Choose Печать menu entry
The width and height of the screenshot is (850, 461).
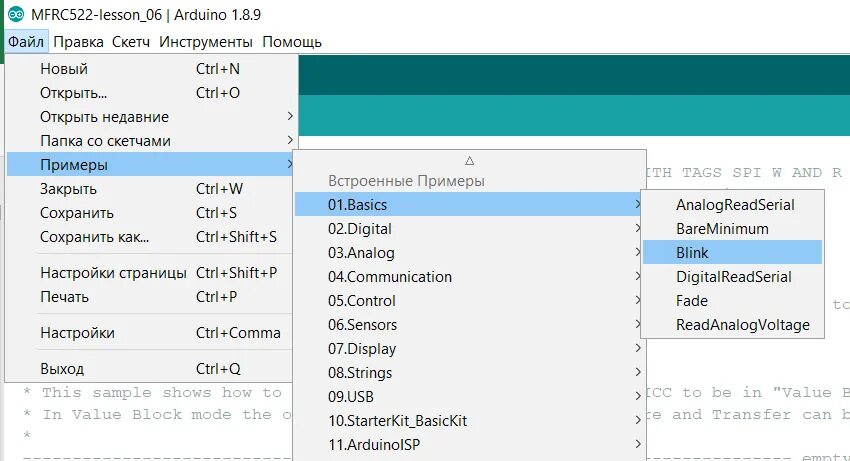151,297
